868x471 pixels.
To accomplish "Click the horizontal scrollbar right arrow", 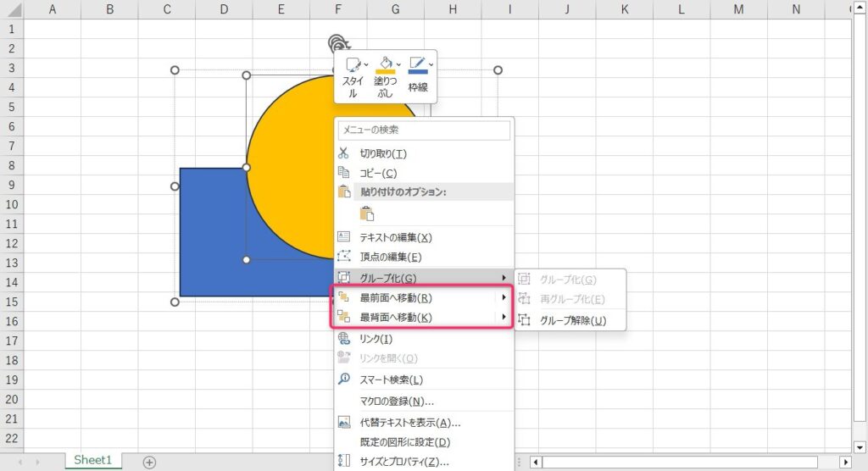I will point(844,462).
